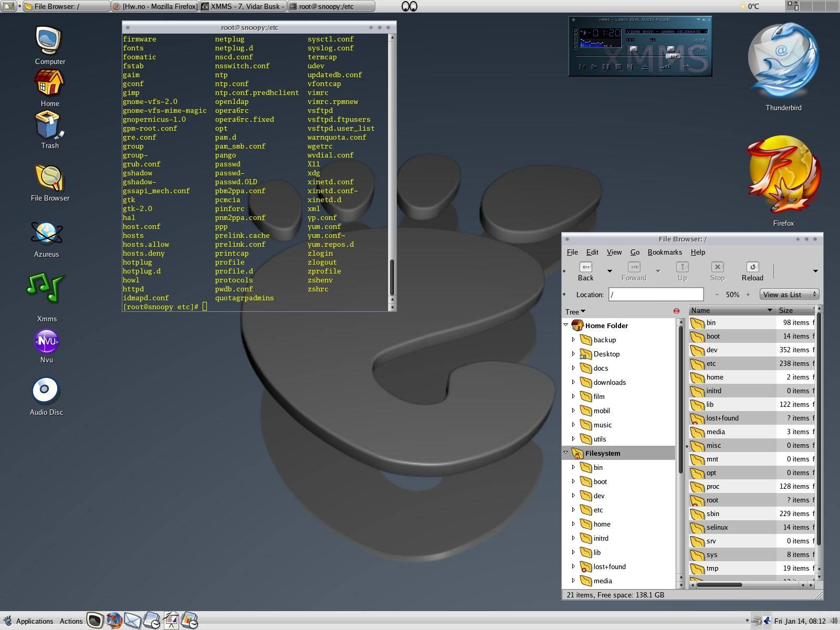
Task: Open the Forward history dropdown arrow
Action: coord(658,271)
